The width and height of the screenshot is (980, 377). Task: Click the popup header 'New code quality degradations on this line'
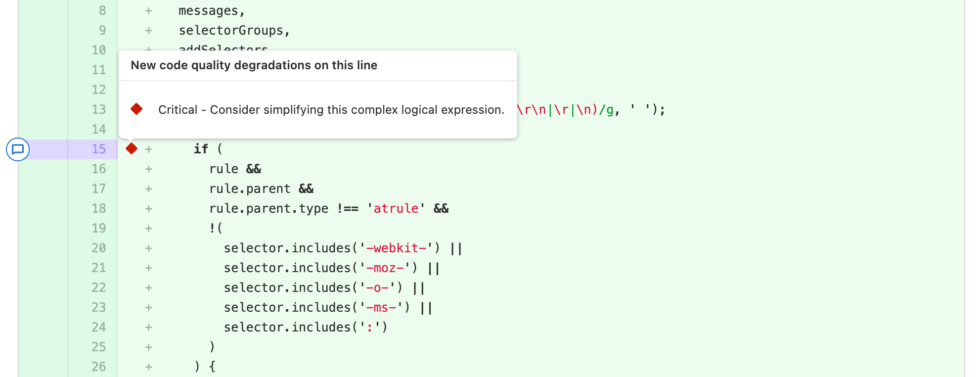point(254,65)
